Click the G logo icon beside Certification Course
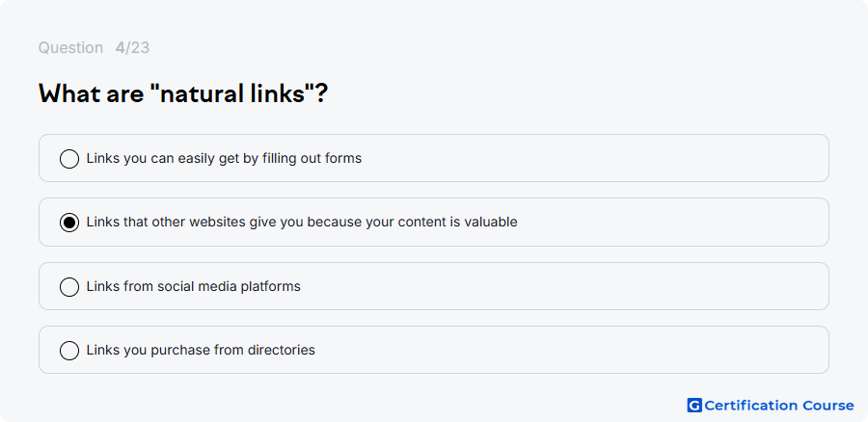This screenshot has width=868, height=422. [x=694, y=406]
